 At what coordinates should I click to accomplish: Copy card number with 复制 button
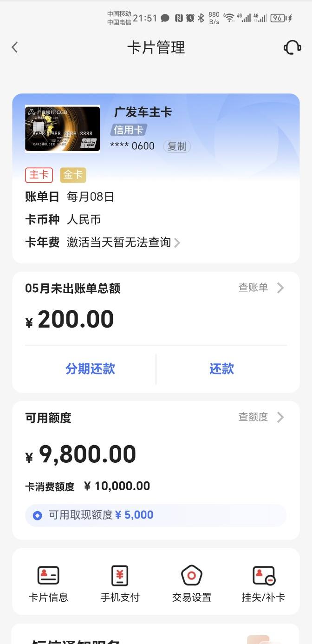tap(177, 146)
